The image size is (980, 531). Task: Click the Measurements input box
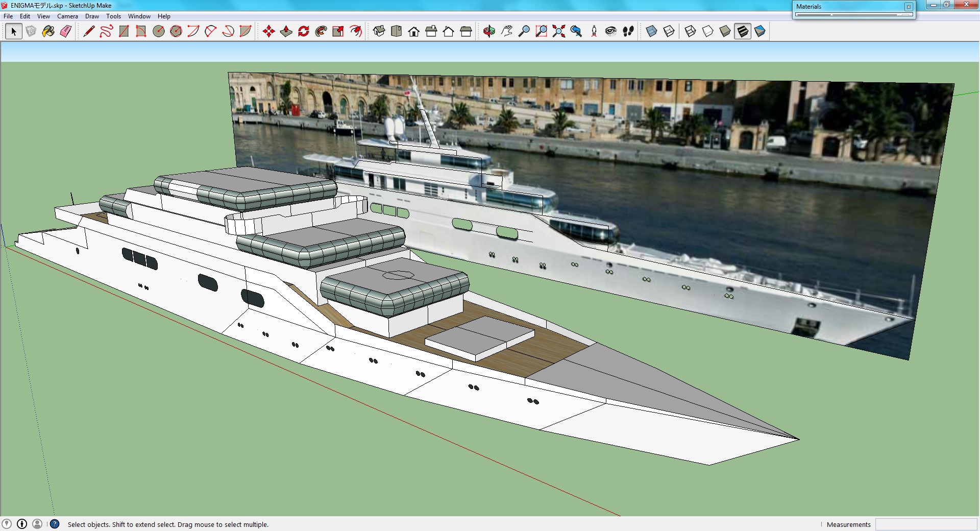coord(926,524)
